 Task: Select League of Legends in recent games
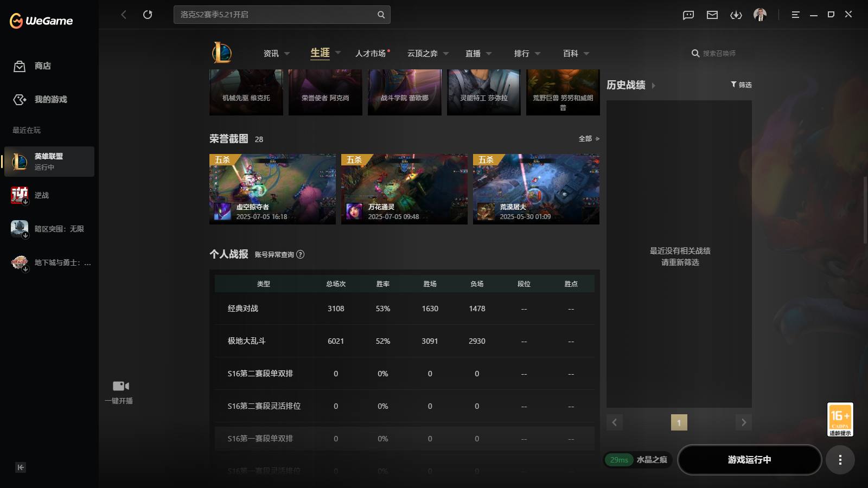(49, 162)
